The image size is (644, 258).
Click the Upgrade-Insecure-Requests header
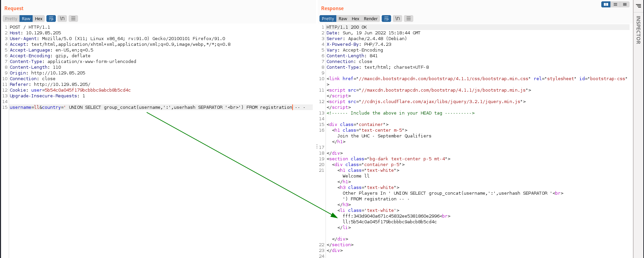click(47, 96)
